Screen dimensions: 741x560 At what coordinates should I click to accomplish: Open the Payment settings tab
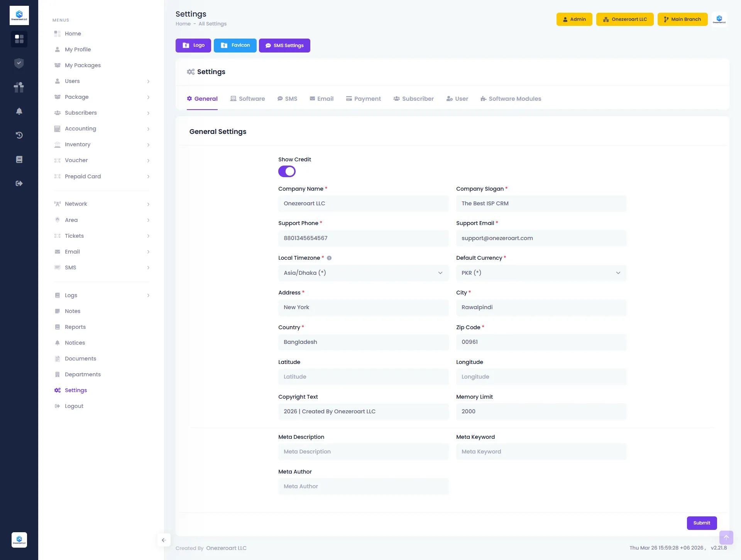tap(363, 99)
